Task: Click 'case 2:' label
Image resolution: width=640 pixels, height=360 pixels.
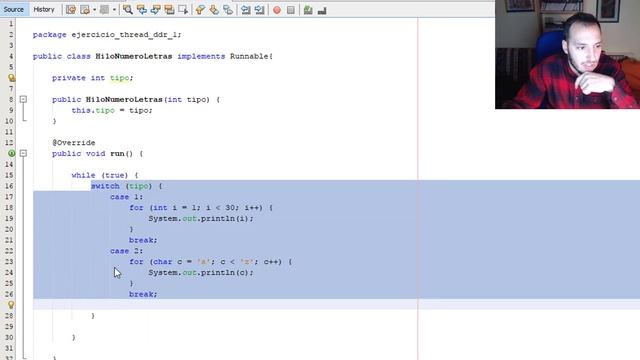Action: click(127, 251)
